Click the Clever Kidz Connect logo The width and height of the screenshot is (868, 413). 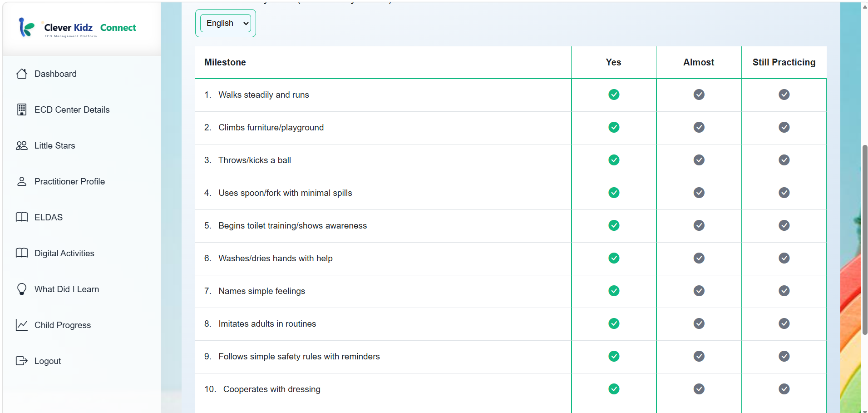click(x=77, y=28)
